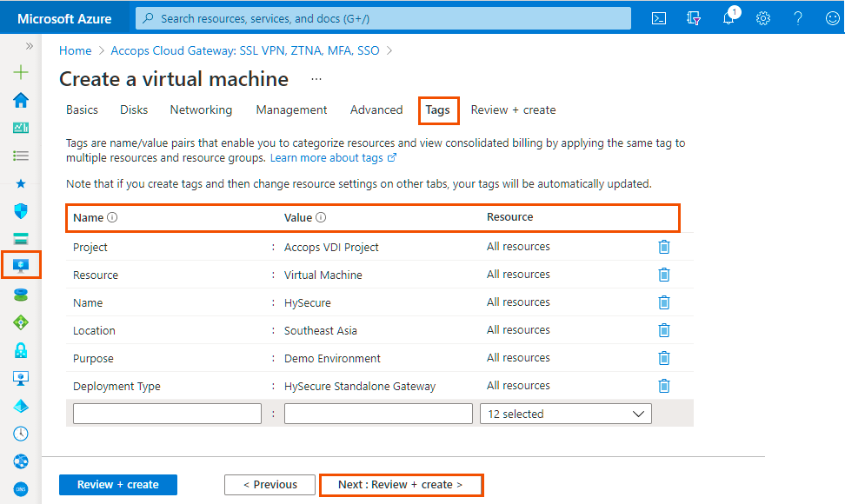Open the green and blue disk icon

(x=21, y=295)
